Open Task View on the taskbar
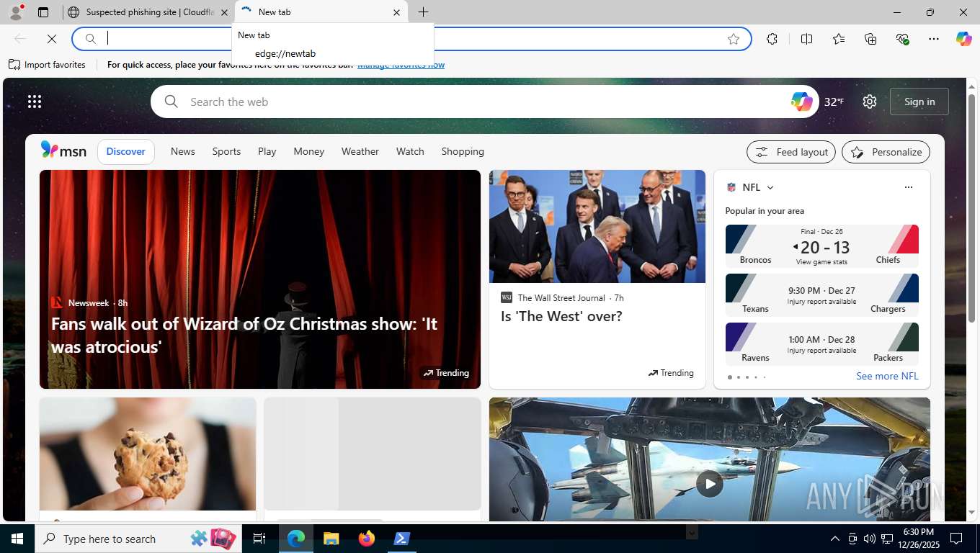Image resolution: width=980 pixels, height=553 pixels. coord(259,539)
